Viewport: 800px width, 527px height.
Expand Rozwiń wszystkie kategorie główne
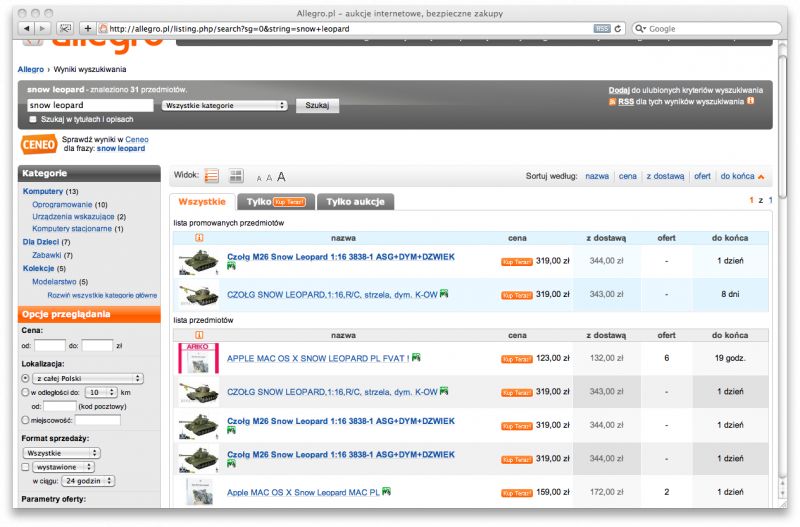[x=102, y=295]
